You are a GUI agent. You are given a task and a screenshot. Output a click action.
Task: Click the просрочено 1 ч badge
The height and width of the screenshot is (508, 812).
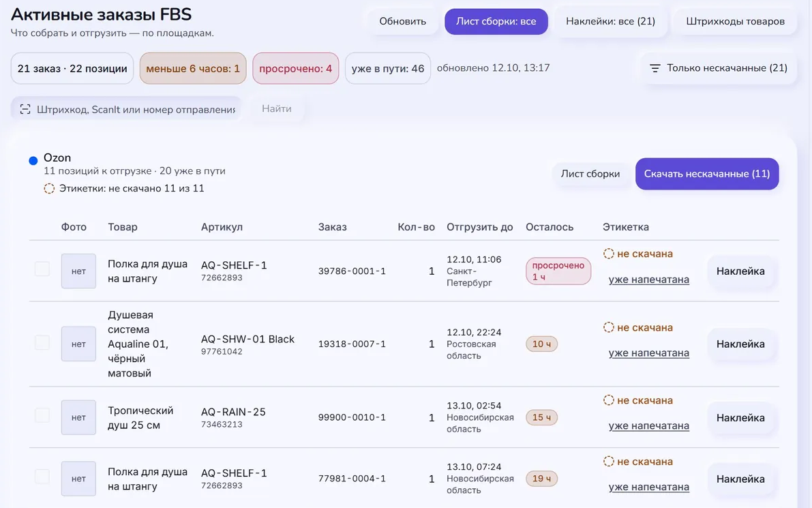558,271
